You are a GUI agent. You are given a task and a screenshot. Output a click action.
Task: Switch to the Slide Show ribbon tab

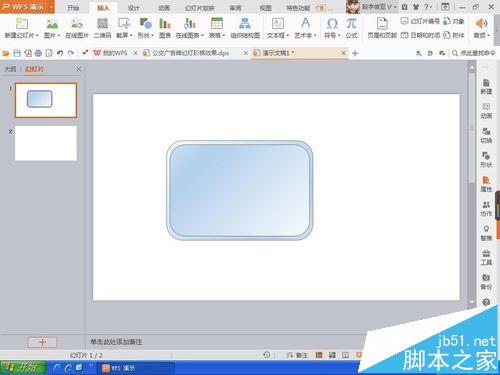coord(199,7)
